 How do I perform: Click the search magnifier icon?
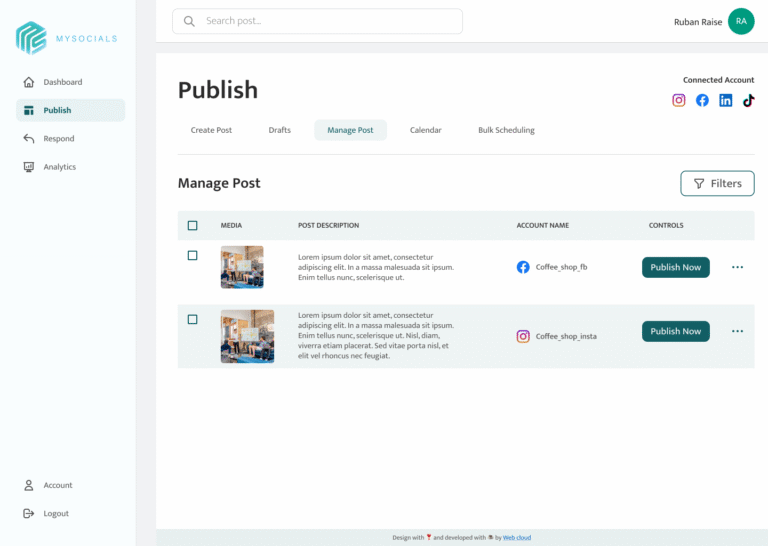[x=189, y=21]
